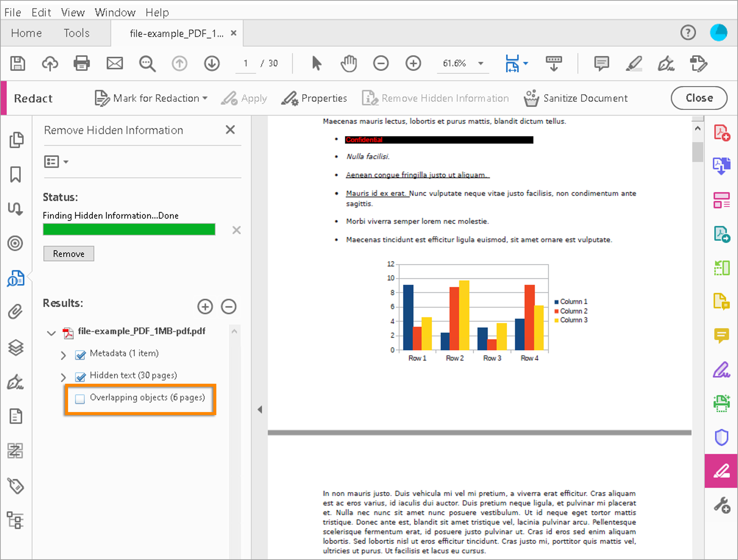Open the Layers panel
The height and width of the screenshot is (560, 738).
[16, 347]
